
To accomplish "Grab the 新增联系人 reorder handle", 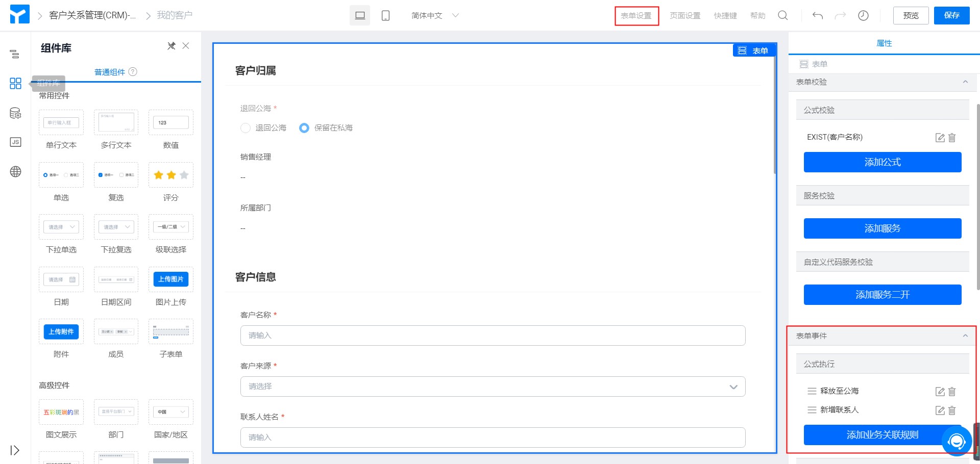I will [812, 410].
